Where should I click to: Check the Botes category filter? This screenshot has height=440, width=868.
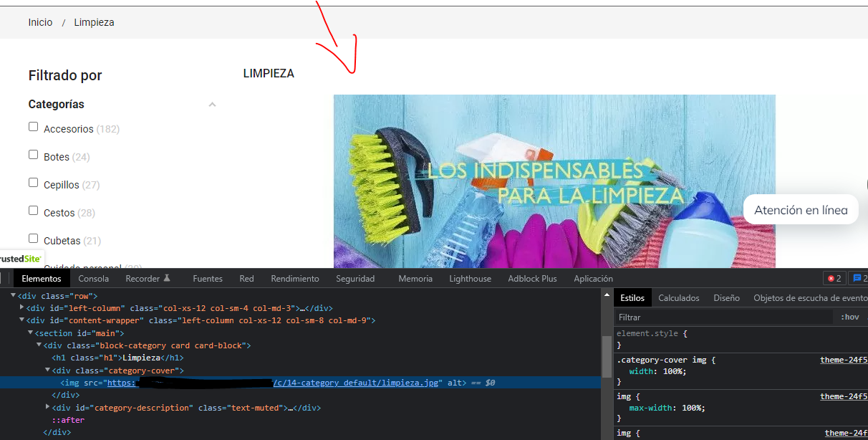(x=33, y=155)
